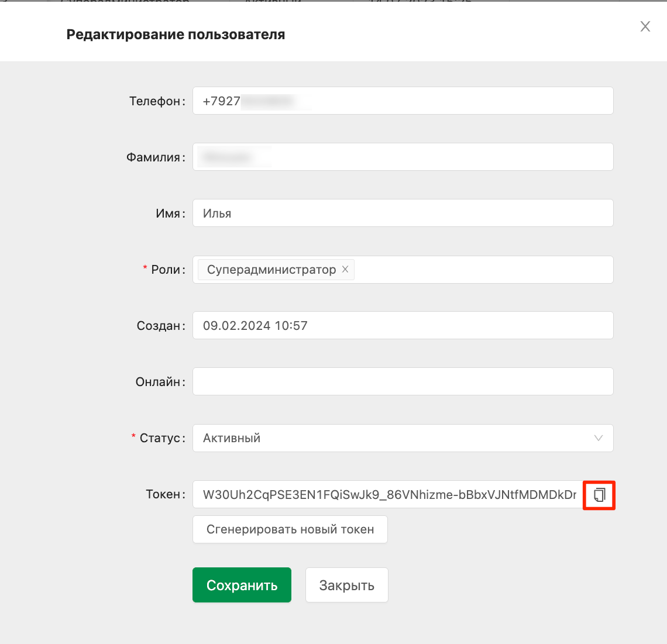
Task: Click the dialog title Редактирование пользователя
Action: 176,35
